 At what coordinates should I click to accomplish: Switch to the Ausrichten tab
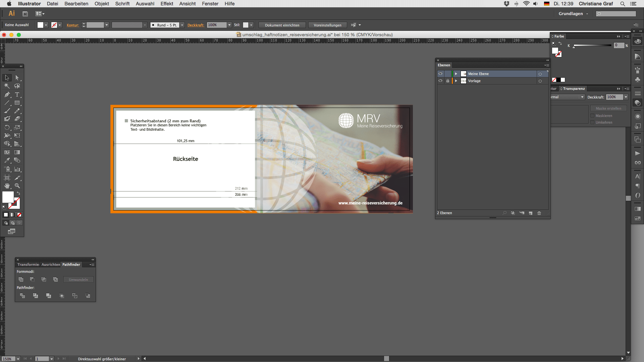click(51, 265)
